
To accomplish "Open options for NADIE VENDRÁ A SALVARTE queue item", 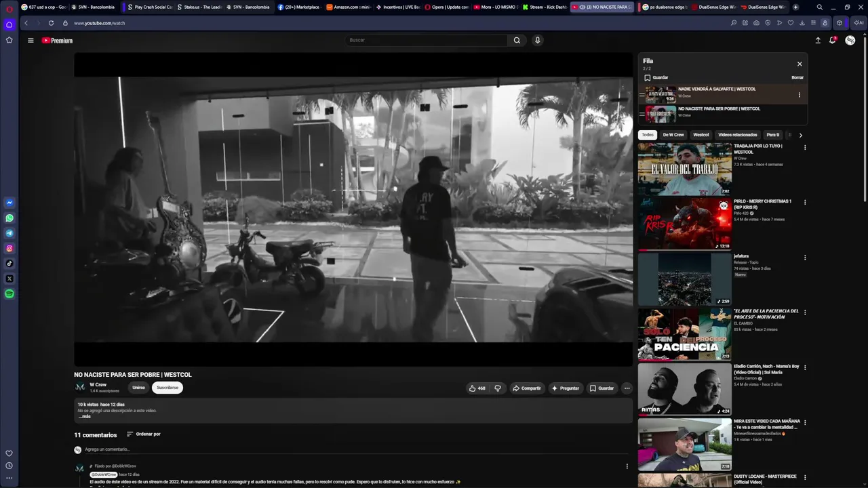I will [799, 95].
